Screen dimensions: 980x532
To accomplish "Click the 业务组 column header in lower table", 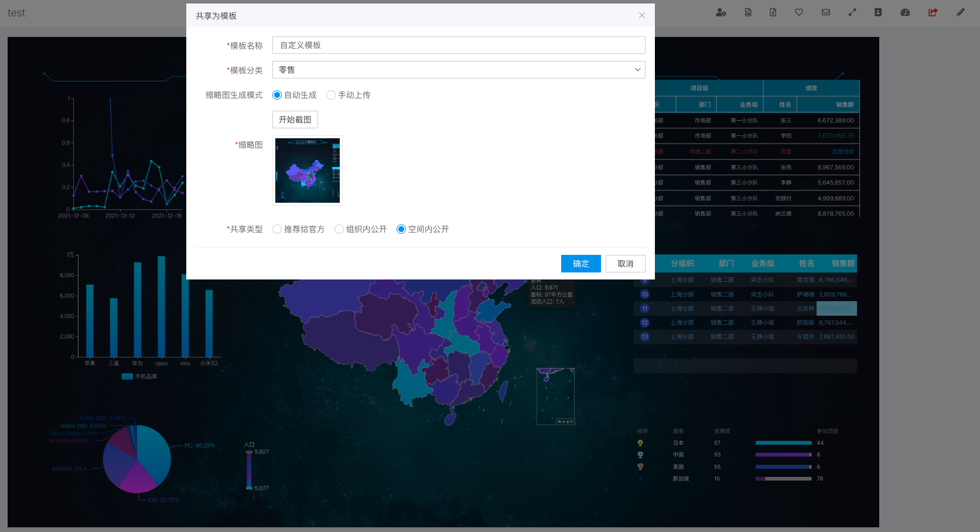I will pyautogui.click(x=763, y=264).
